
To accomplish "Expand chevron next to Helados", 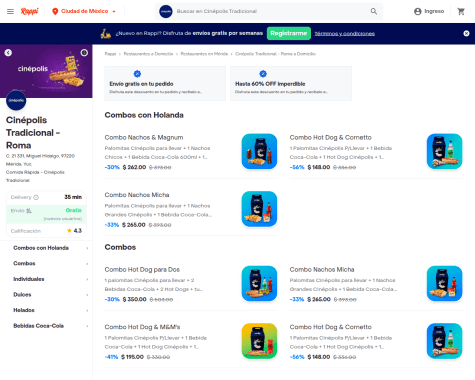I will 87,310.
